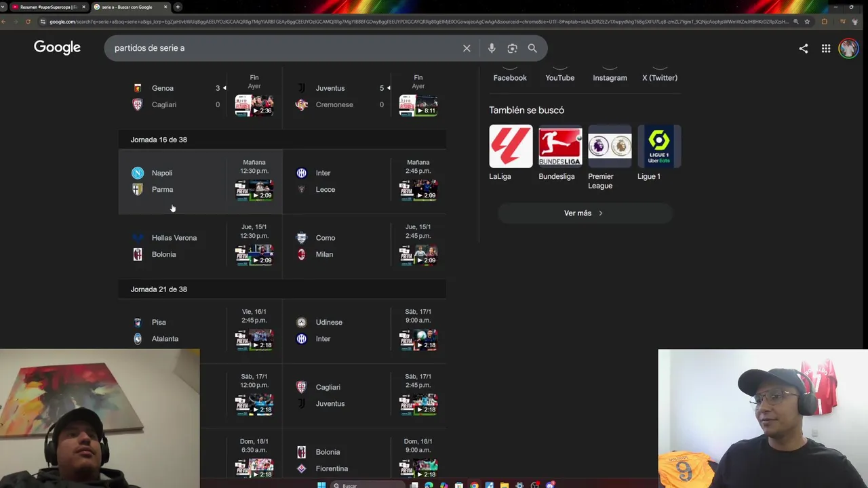This screenshot has width=868, height=488.
Task: Go to the Google logo homepage
Action: (x=57, y=47)
